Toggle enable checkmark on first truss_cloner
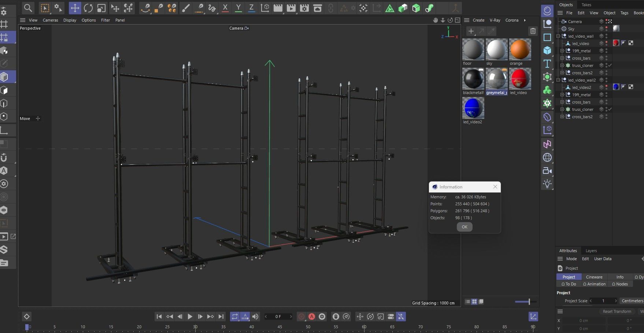The width and height of the screenshot is (644, 333). click(610, 66)
